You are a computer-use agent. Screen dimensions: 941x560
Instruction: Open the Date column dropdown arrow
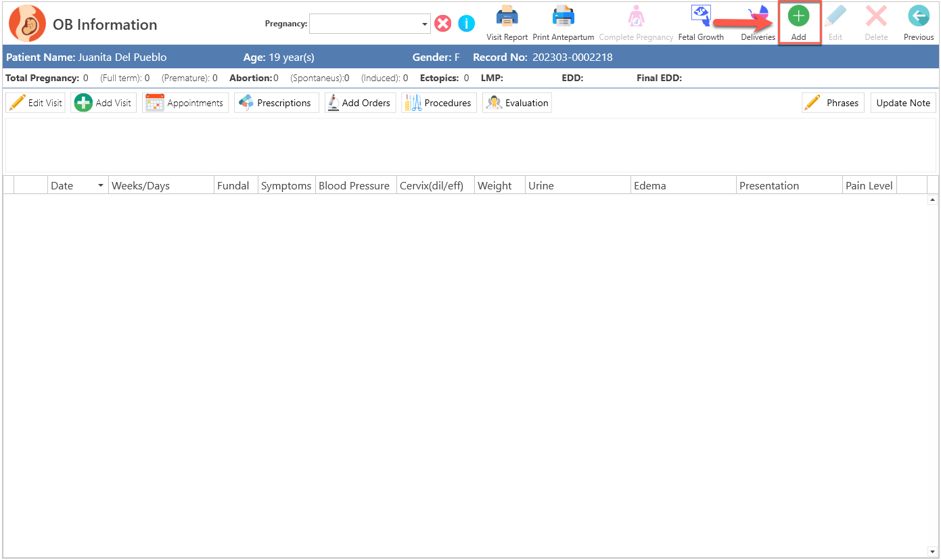click(x=101, y=185)
